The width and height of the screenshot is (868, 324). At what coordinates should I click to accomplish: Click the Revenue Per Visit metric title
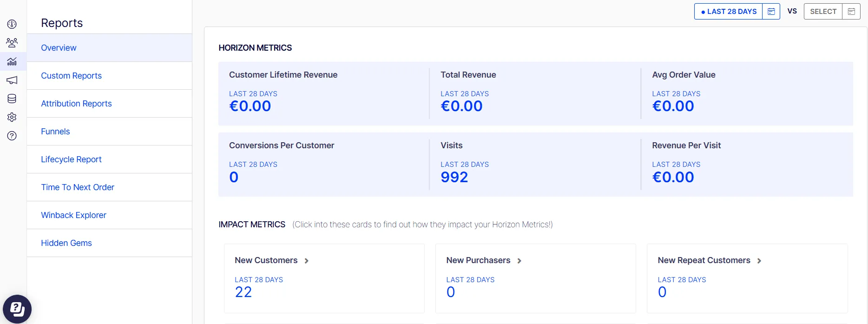tap(686, 145)
